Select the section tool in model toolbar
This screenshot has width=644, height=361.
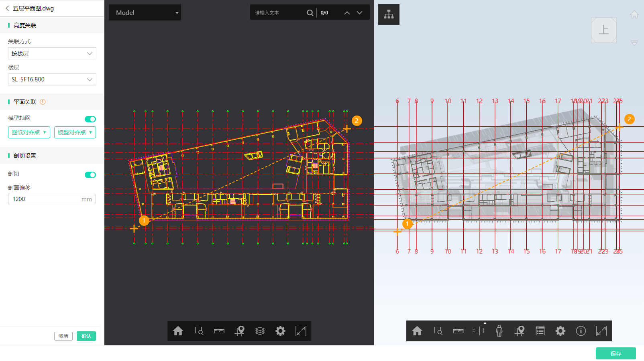pos(479,331)
